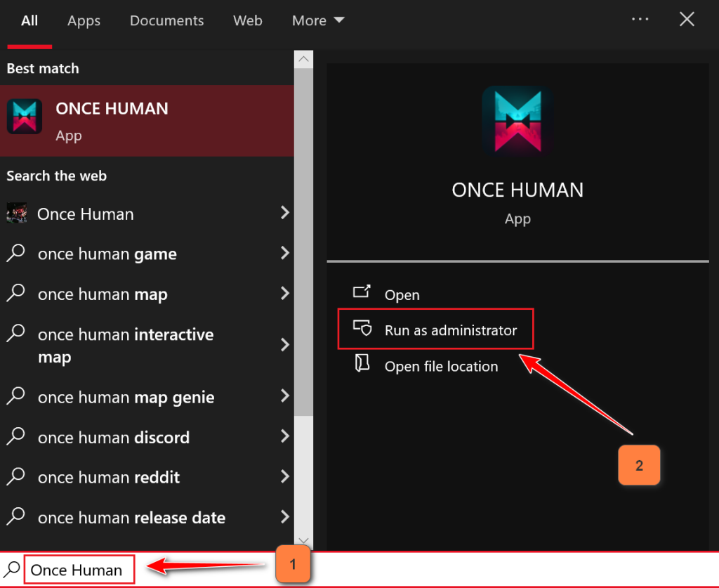This screenshot has width=719, height=588.
Task: Search web for once human game
Action: 147,254
